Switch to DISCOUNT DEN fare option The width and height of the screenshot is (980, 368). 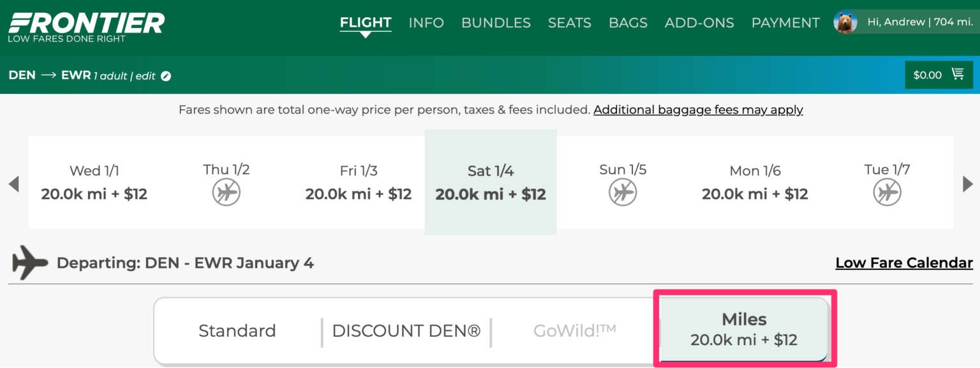coord(406,331)
